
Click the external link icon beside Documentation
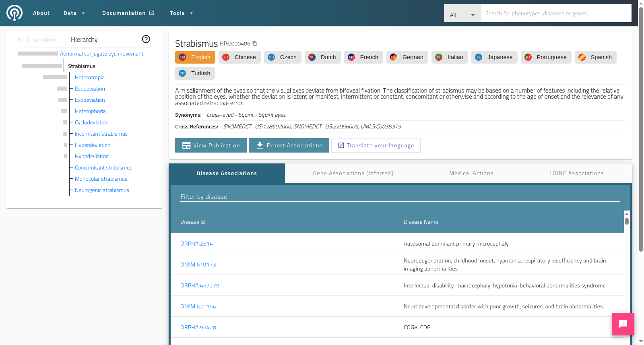(152, 13)
